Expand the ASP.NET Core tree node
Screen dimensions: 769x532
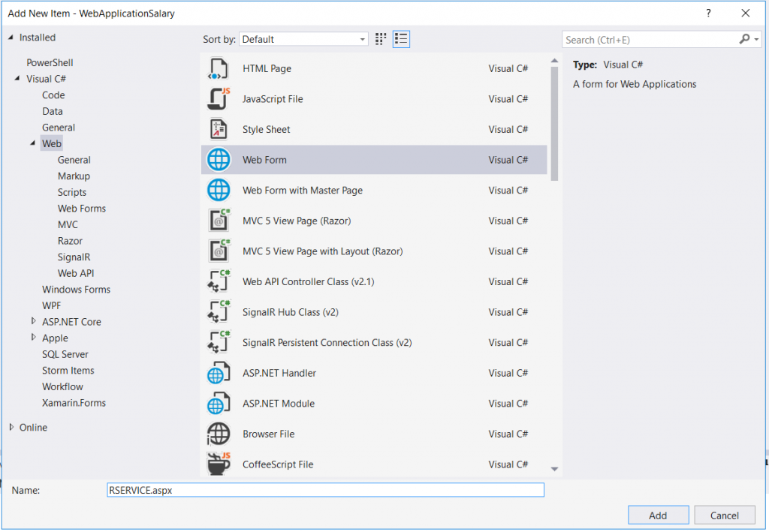pyautogui.click(x=33, y=321)
